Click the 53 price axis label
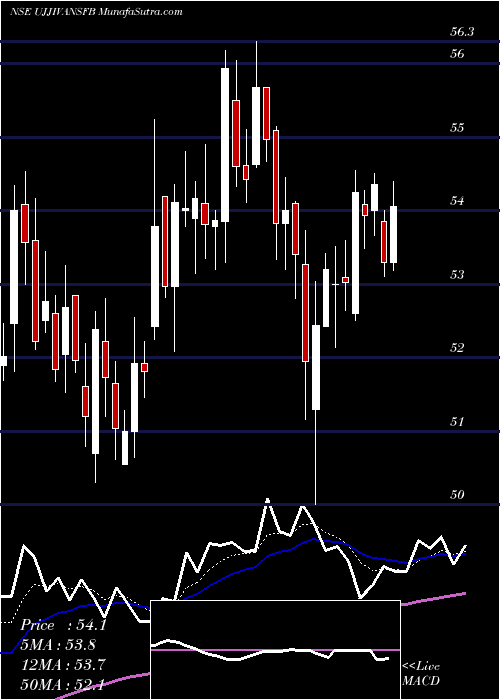The image size is (500, 700). (457, 274)
